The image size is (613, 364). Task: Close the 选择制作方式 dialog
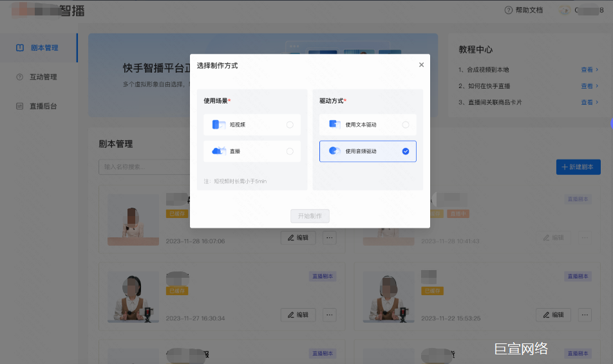(421, 65)
